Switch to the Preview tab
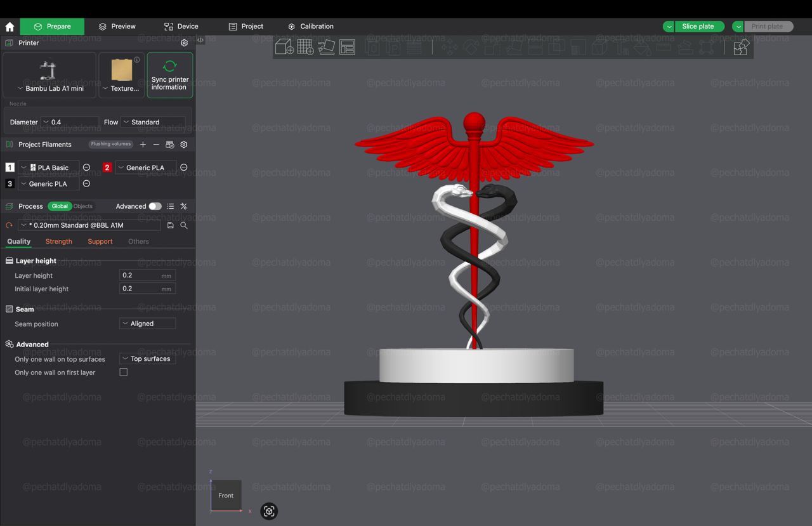Screen dimensions: 812x526 tap(117, 27)
